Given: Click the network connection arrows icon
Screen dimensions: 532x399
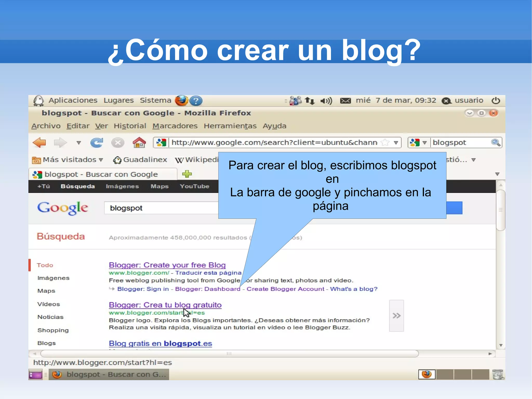Looking at the screenshot, I should tap(310, 101).
